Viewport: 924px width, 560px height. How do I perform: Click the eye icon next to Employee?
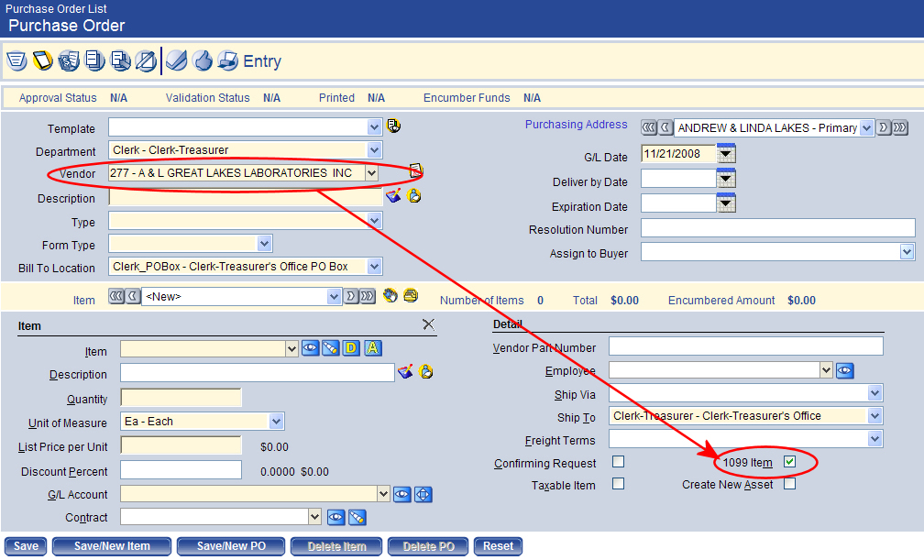[x=844, y=370]
